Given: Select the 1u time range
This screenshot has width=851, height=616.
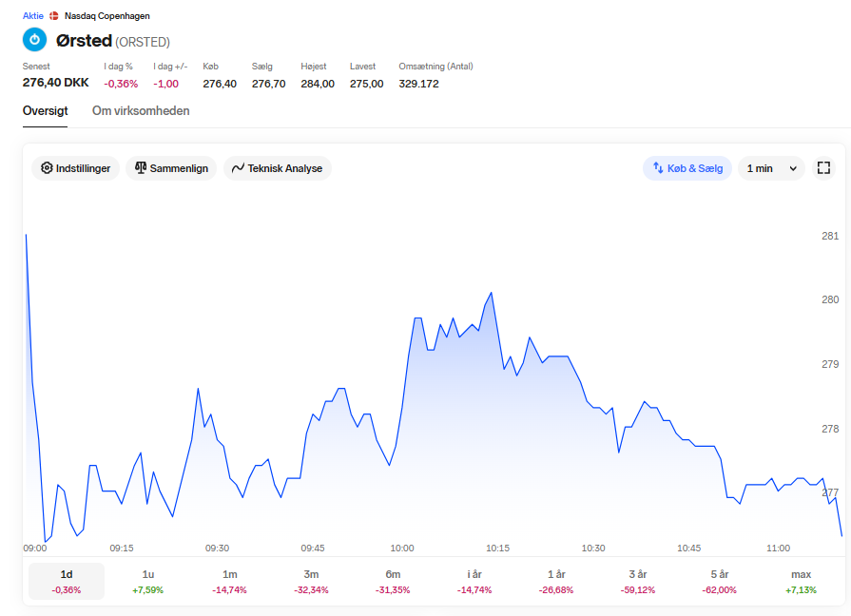Looking at the screenshot, I should tap(147, 581).
